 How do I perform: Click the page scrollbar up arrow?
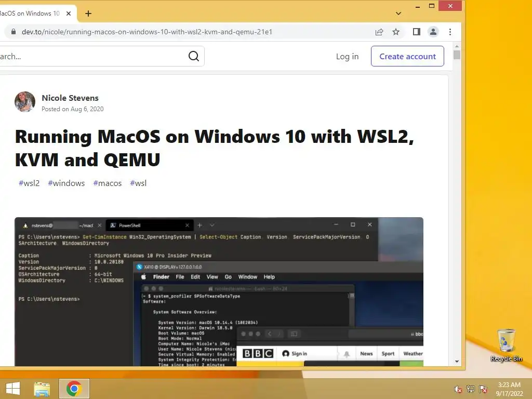click(457, 46)
